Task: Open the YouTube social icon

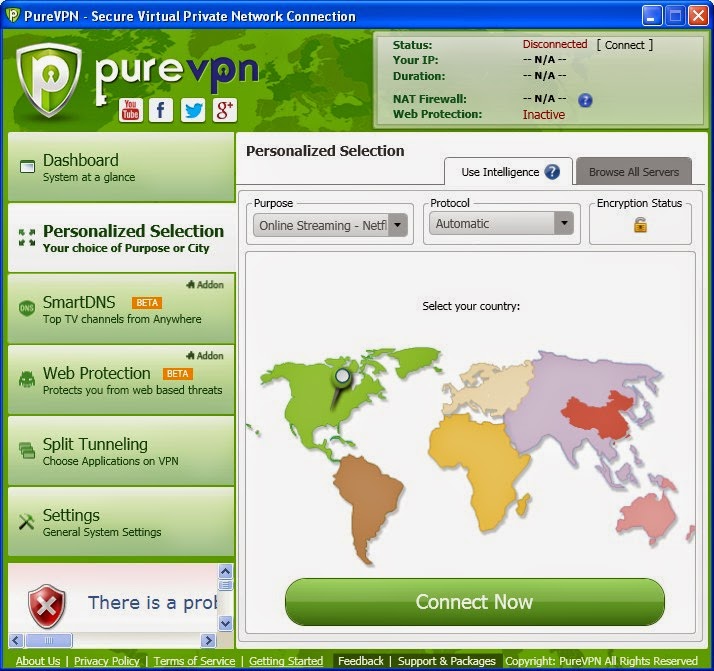Action: coord(131,110)
